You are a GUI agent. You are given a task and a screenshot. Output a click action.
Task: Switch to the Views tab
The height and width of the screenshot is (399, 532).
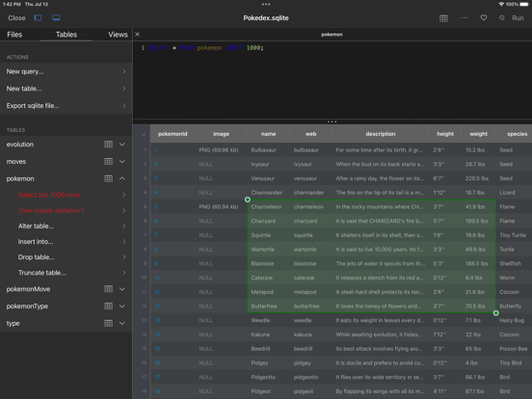[118, 35]
